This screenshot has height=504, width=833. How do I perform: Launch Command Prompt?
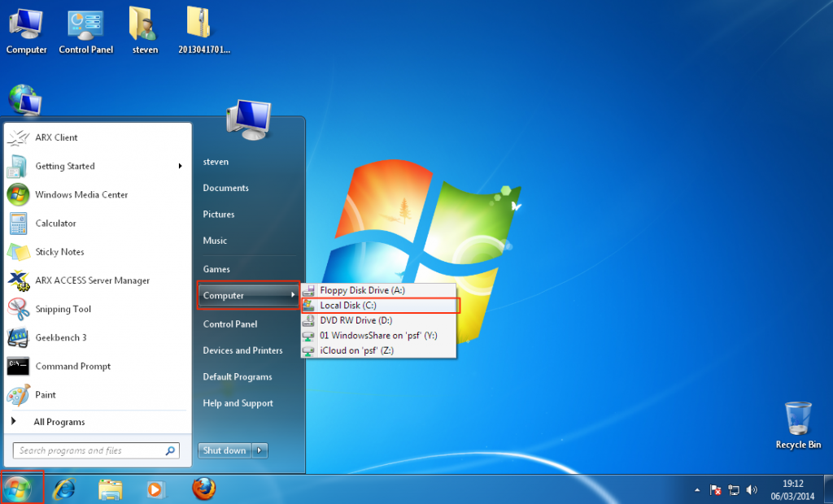[98, 367]
